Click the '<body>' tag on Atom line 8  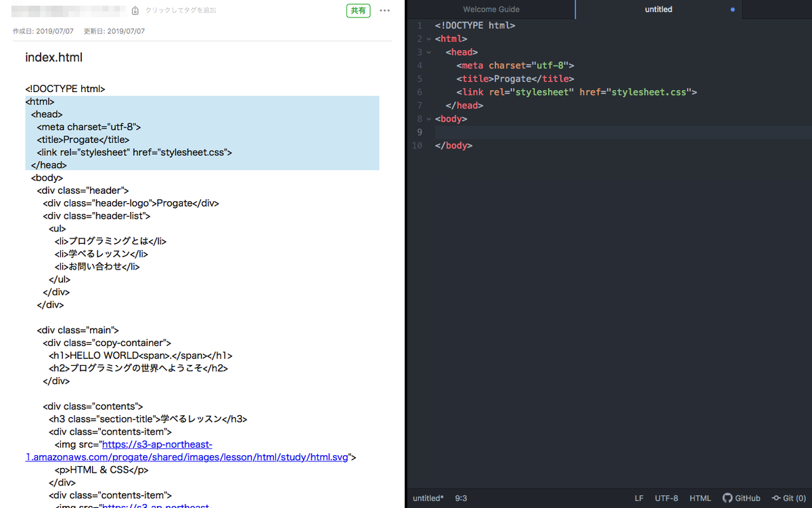(451, 119)
